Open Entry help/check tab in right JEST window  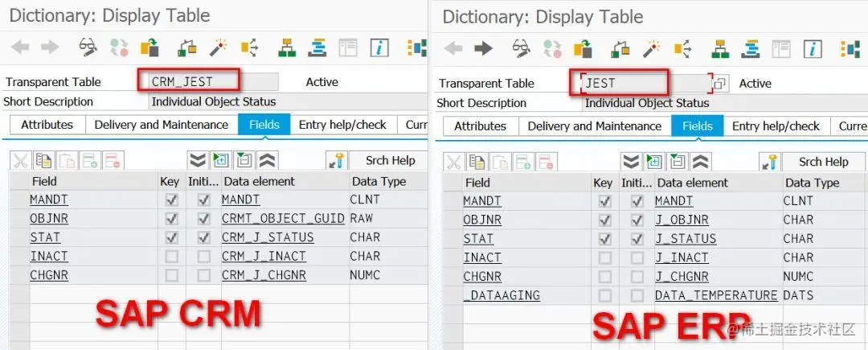pyautogui.click(x=776, y=126)
